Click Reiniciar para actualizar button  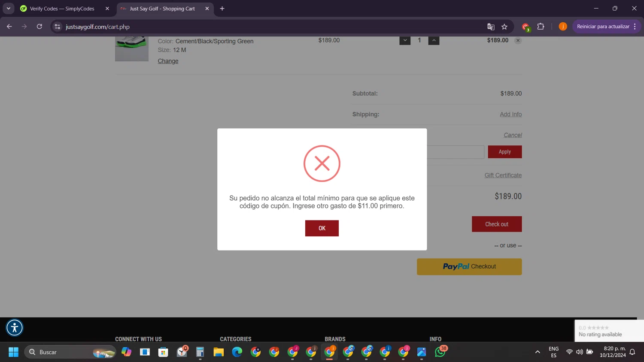point(603,27)
